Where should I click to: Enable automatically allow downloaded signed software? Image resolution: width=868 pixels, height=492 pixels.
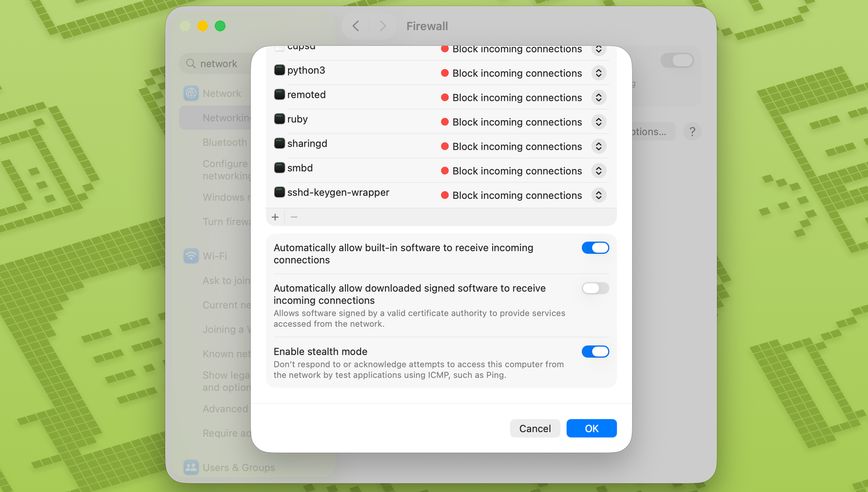tap(595, 288)
